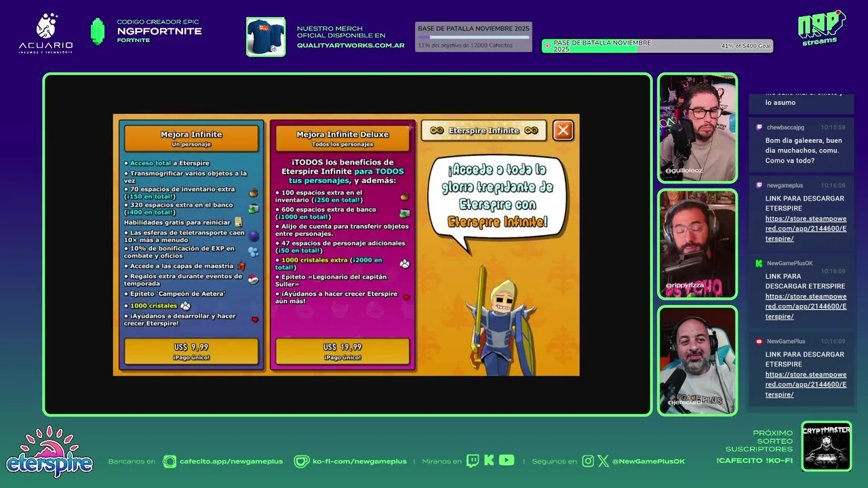Click the NGP streams logo
Viewport: 868px width, 488px height.
point(821,28)
